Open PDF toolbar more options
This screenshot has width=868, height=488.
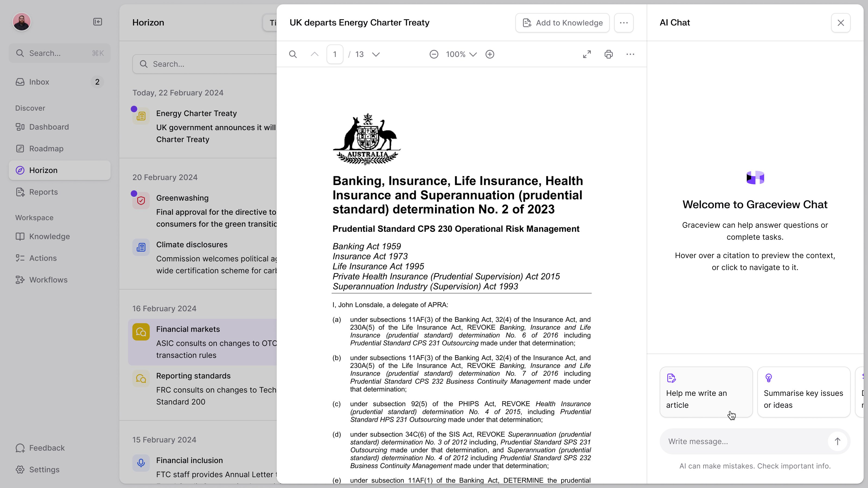630,54
